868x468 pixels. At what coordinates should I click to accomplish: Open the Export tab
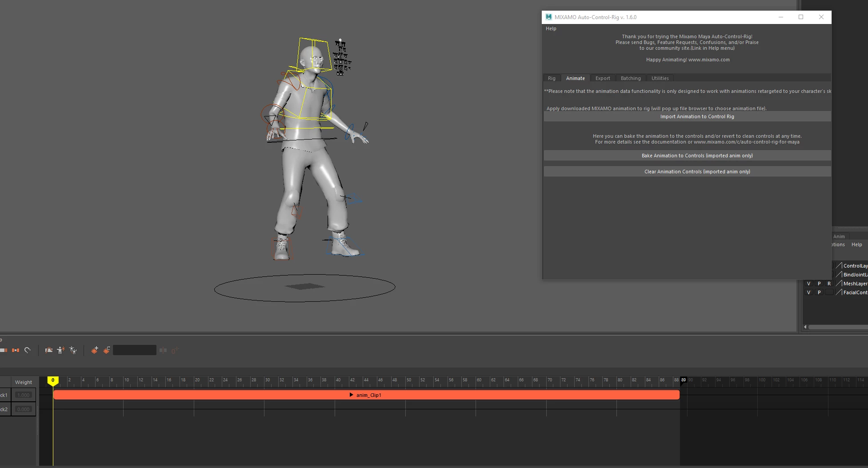pyautogui.click(x=603, y=78)
